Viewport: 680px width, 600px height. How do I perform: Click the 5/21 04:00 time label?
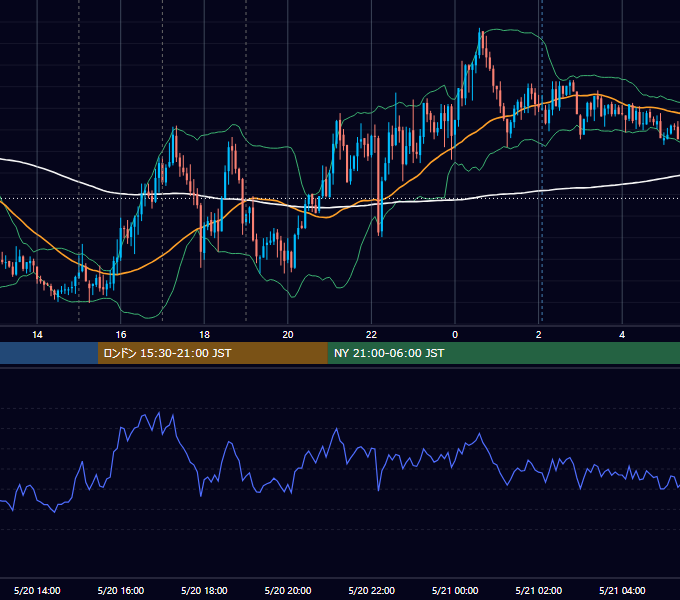pos(622,590)
